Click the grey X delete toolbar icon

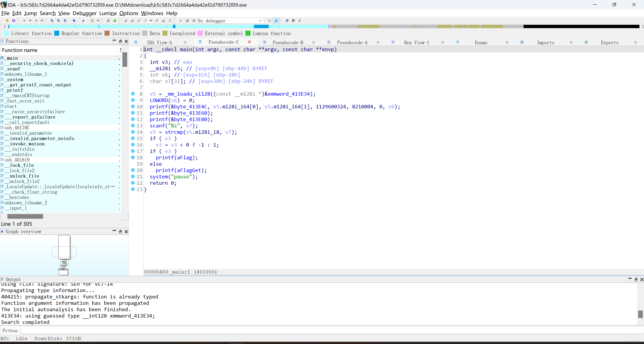(x=170, y=21)
